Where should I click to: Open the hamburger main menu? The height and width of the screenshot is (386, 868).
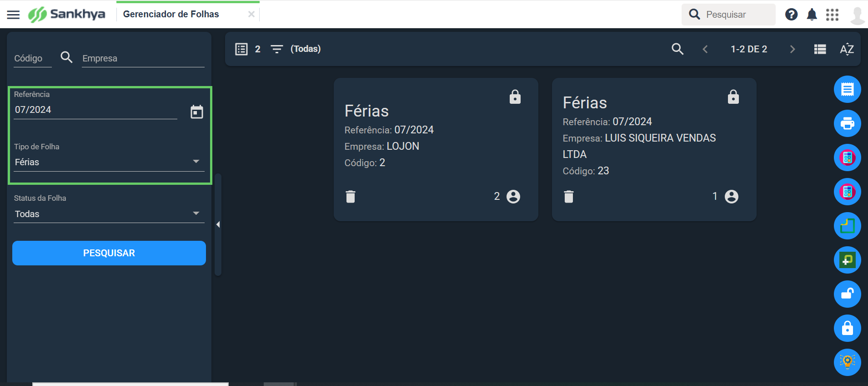pyautogui.click(x=14, y=15)
